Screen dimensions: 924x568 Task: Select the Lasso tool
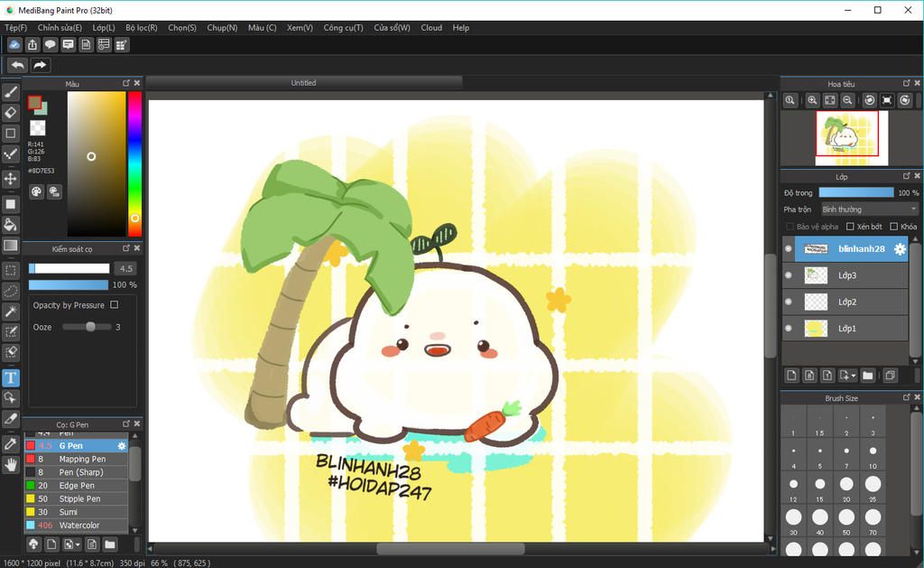(11, 292)
